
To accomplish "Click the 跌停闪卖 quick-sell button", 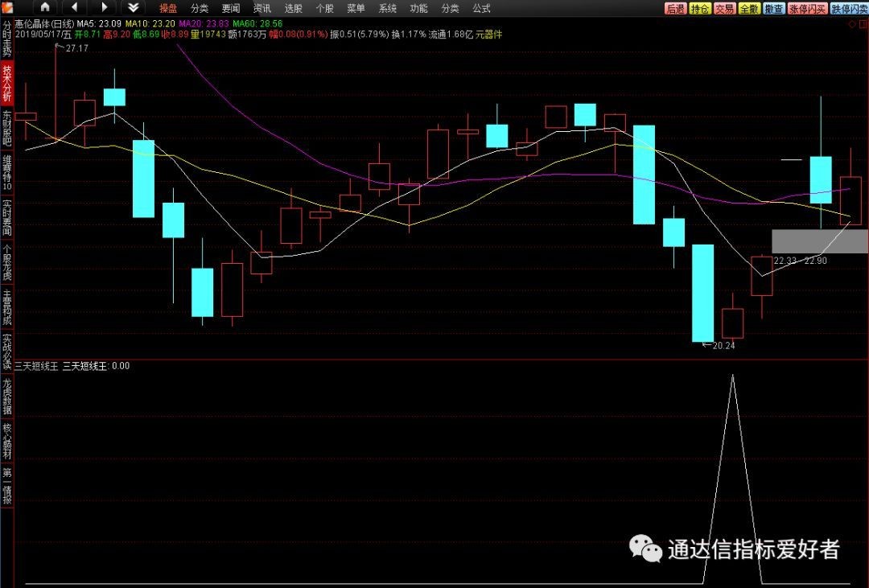I will click(x=849, y=8).
